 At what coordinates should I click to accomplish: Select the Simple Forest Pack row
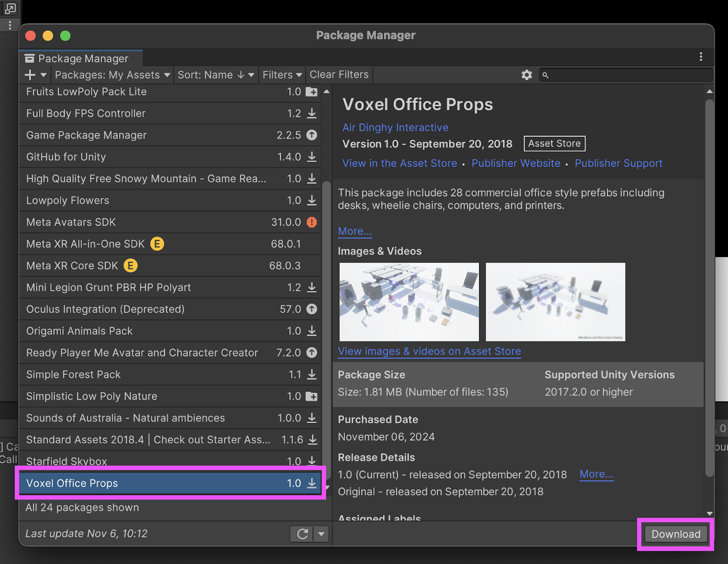(170, 374)
